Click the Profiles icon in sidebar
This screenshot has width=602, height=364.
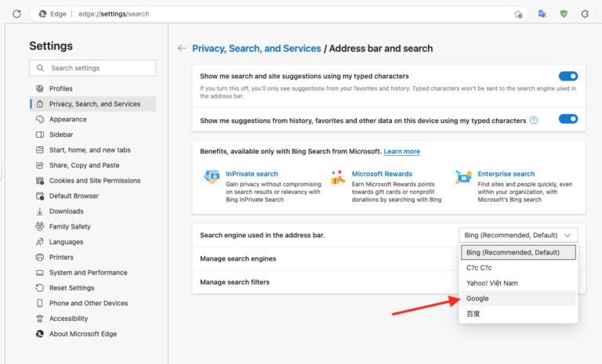click(39, 88)
